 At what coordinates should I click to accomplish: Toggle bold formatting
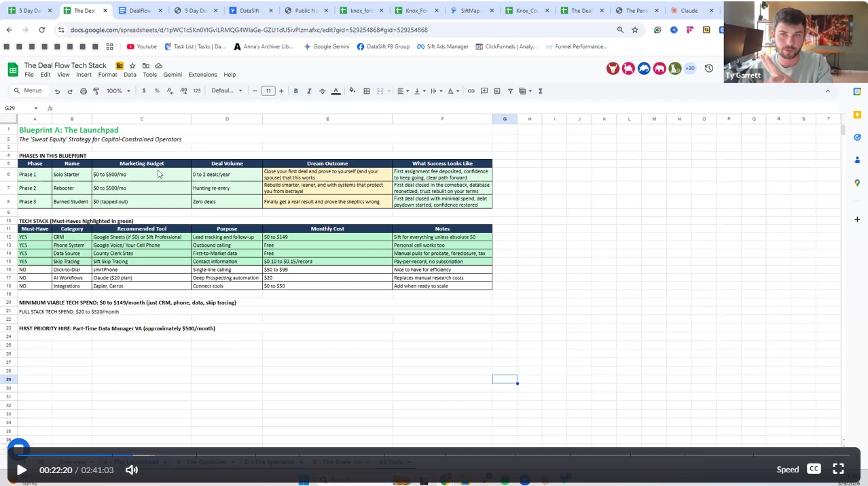[295, 91]
